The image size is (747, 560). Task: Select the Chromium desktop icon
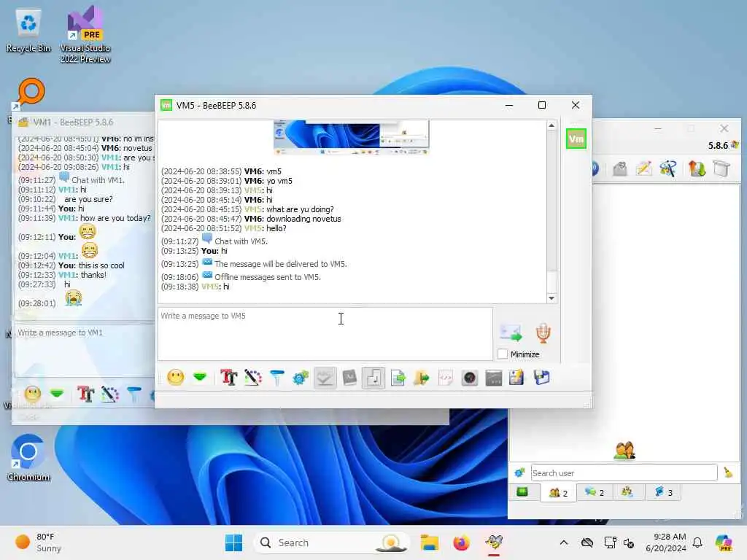coord(28,458)
